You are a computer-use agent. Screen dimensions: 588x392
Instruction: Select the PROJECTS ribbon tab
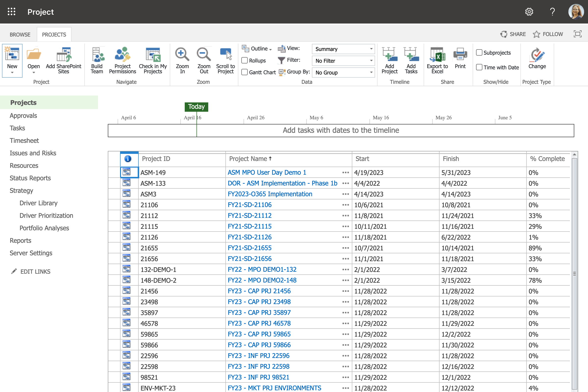pos(54,35)
